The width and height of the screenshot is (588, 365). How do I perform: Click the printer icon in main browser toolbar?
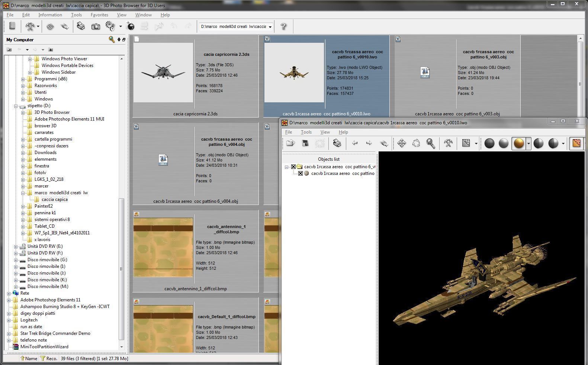point(81,26)
